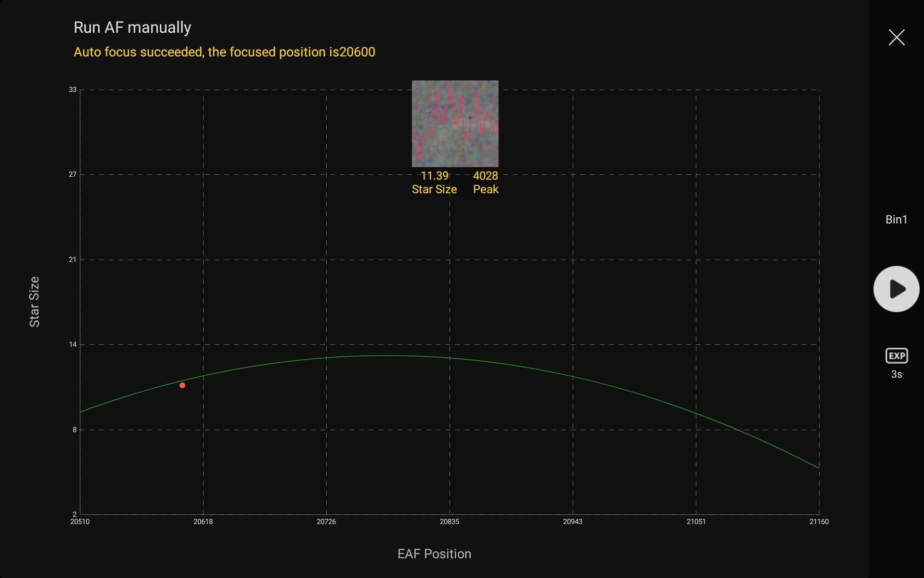Image resolution: width=924 pixels, height=578 pixels.
Task: Click the 4028 Peak value
Action: (x=485, y=176)
